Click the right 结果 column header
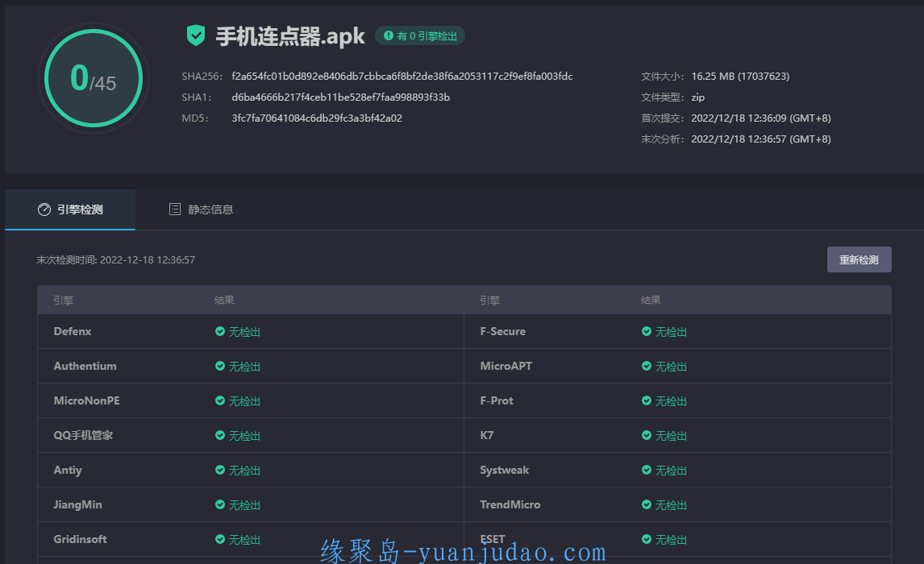 point(651,301)
